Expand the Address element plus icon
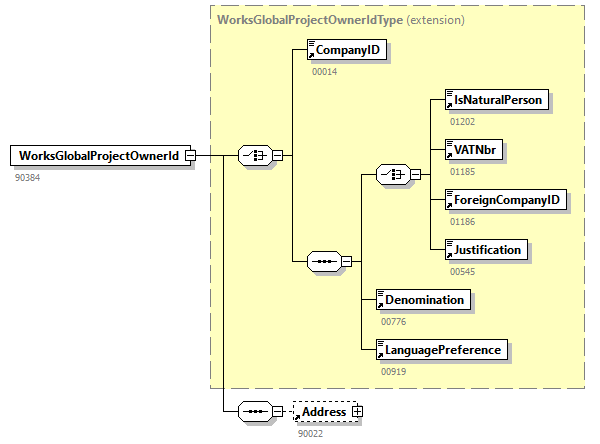 coord(357,412)
